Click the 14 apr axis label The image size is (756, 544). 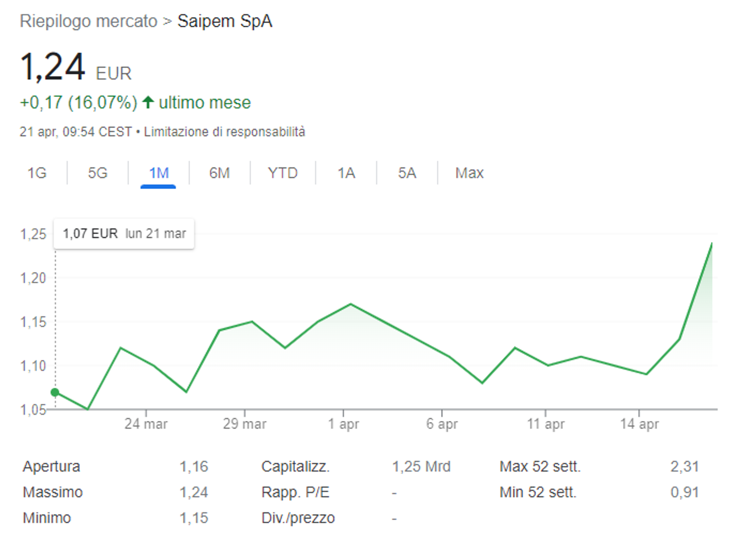coord(640,424)
